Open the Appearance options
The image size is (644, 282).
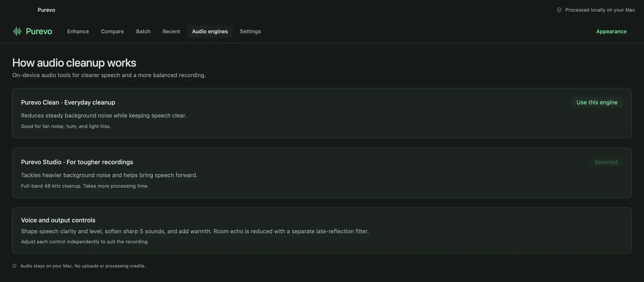[611, 31]
